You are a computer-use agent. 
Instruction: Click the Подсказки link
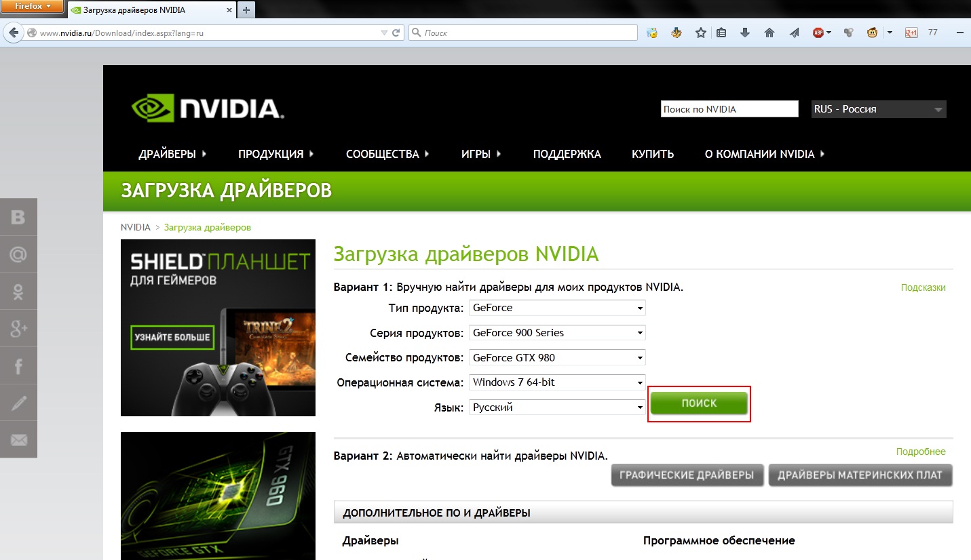click(x=923, y=287)
